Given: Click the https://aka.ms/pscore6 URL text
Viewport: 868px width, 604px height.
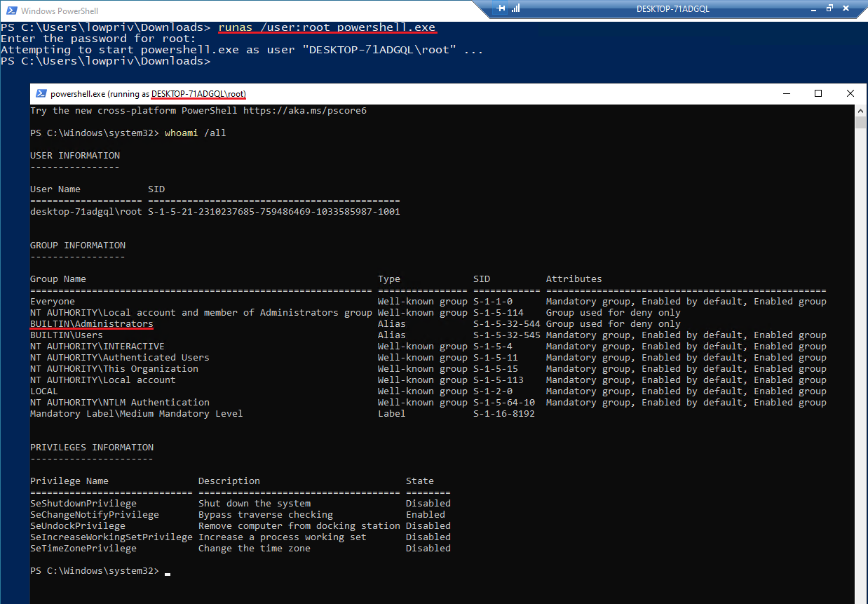Looking at the screenshot, I should click(305, 111).
